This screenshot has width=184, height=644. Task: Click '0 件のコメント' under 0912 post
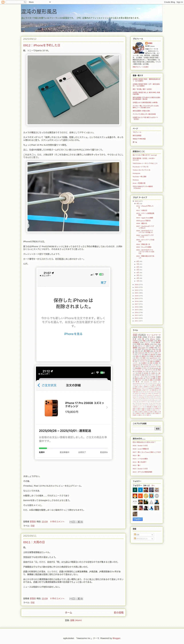tap(57, 522)
